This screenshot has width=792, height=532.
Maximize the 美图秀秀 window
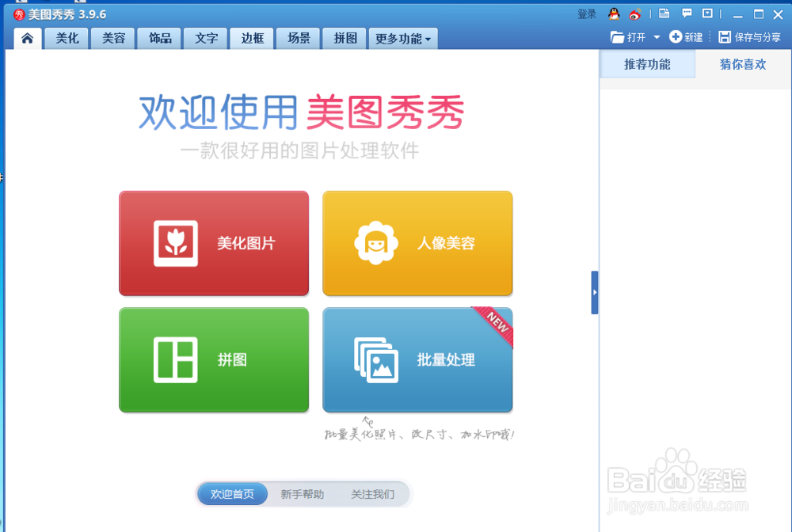coord(758,14)
